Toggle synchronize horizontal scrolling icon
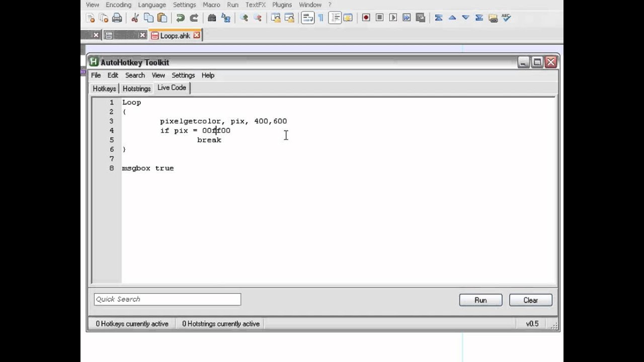The height and width of the screenshot is (362, 644). tap(289, 18)
